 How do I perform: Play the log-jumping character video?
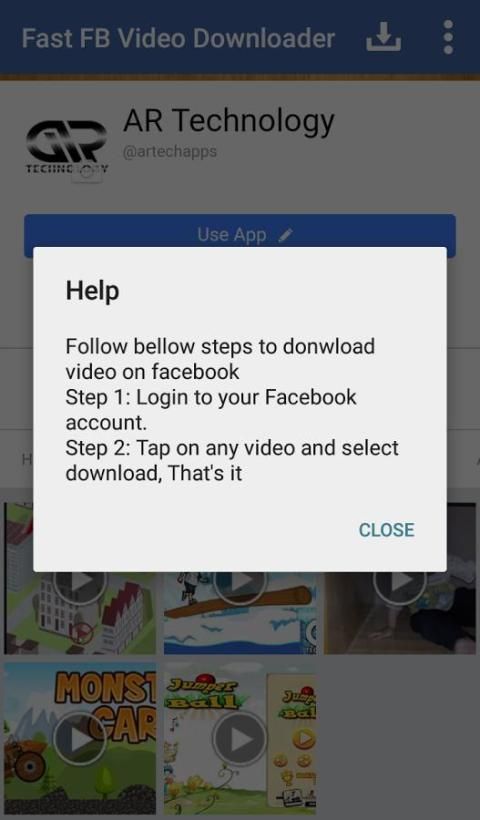pyautogui.click(x=240, y=580)
